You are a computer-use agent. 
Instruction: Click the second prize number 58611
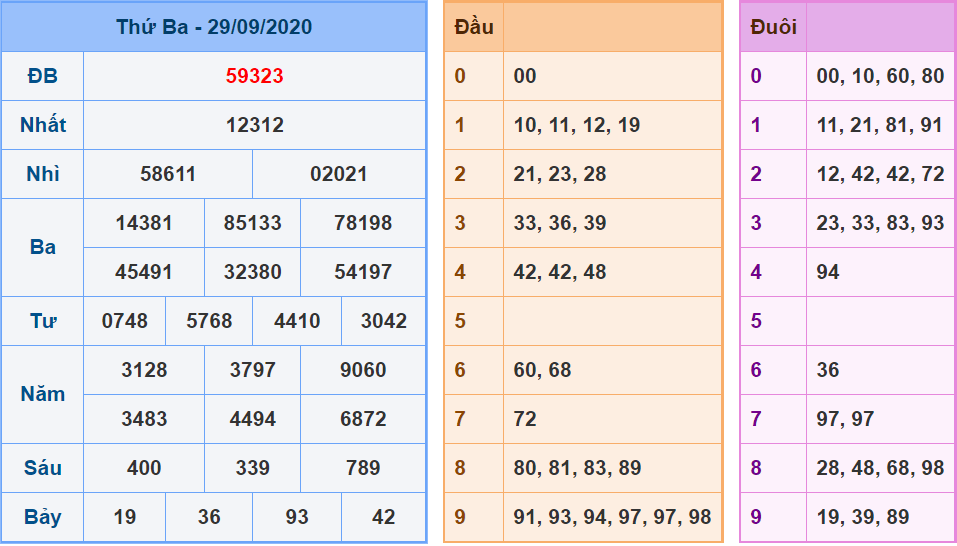pos(168,174)
